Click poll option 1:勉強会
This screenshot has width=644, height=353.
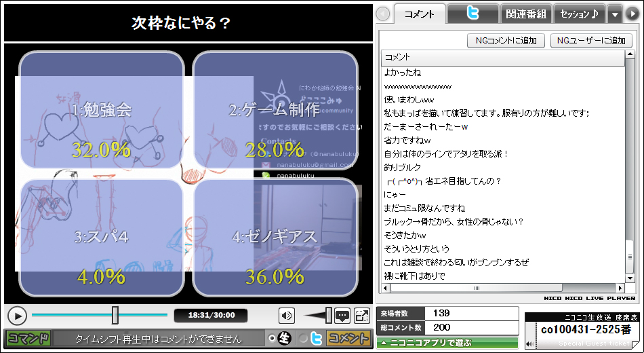pyautogui.click(x=102, y=110)
